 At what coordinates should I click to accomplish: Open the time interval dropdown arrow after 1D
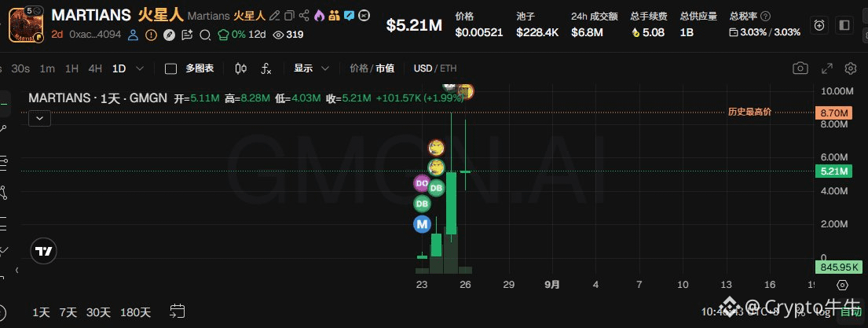click(140, 68)
